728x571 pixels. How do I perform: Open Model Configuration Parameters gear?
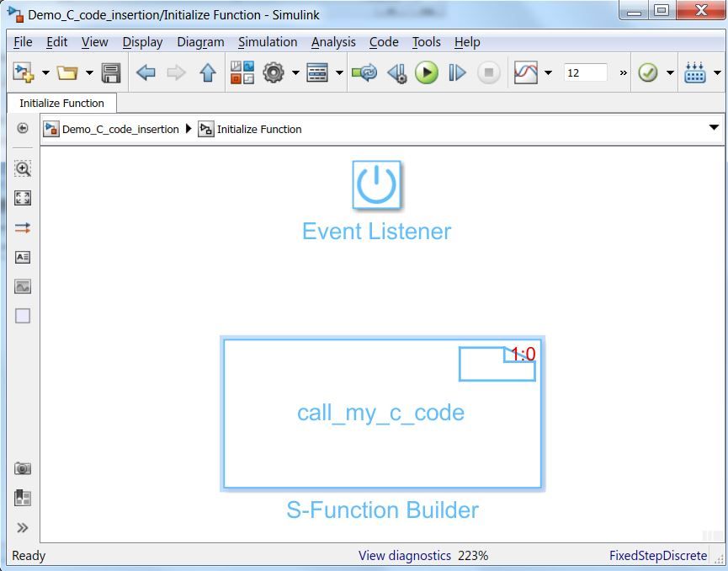click(274, 72)
